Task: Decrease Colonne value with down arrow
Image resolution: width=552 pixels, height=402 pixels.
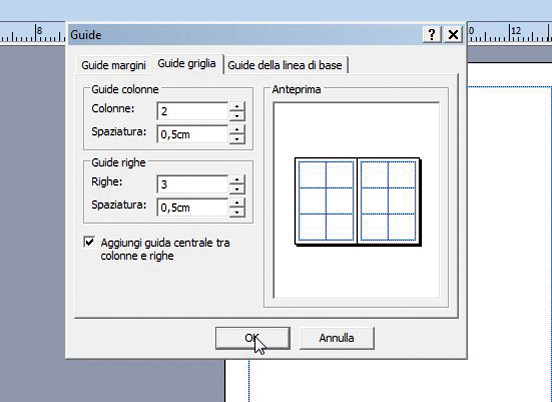Action: click(237, 116)
